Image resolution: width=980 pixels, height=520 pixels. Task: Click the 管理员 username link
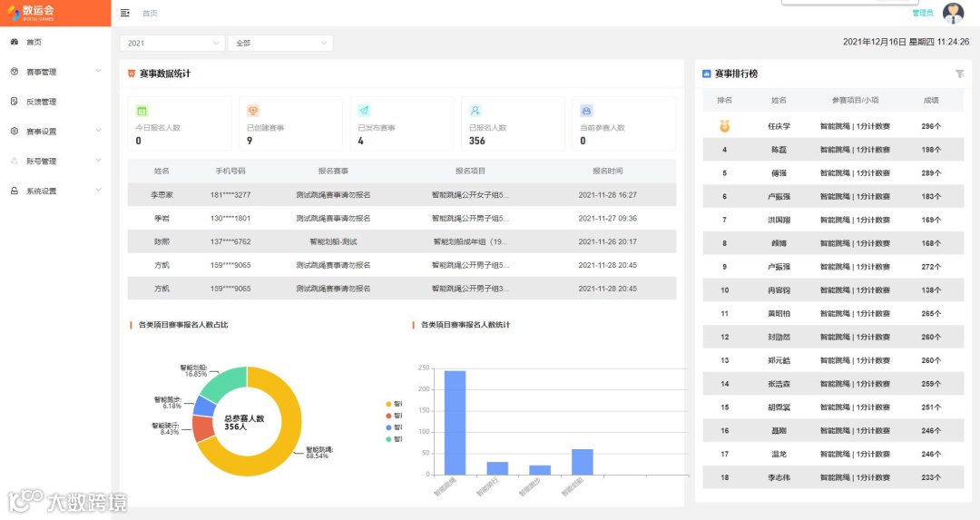coord(923,13)
